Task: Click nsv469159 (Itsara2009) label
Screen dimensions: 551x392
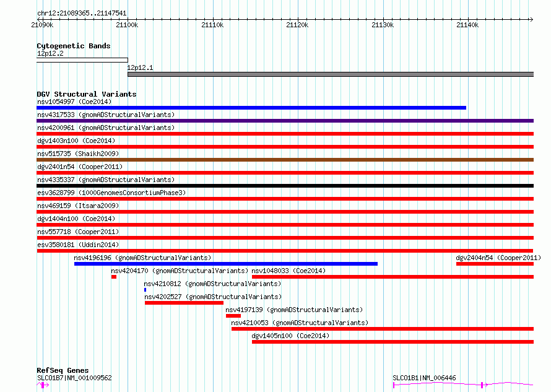Action: coord(78,206)
